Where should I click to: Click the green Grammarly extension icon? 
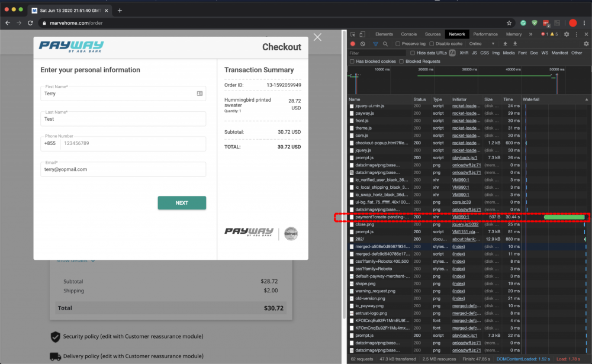pos(523,23)
